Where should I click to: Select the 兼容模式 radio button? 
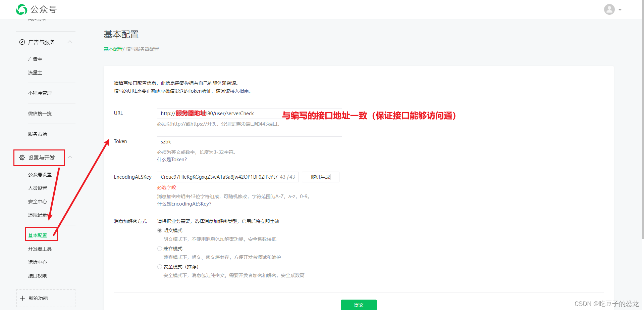point(160,249)
